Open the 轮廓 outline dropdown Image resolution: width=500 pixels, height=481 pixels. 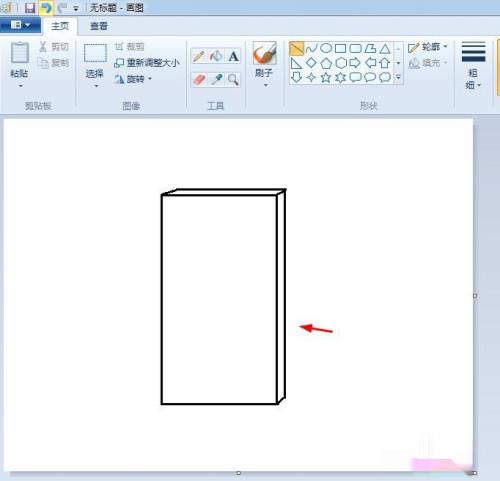(x=428, y=47)
